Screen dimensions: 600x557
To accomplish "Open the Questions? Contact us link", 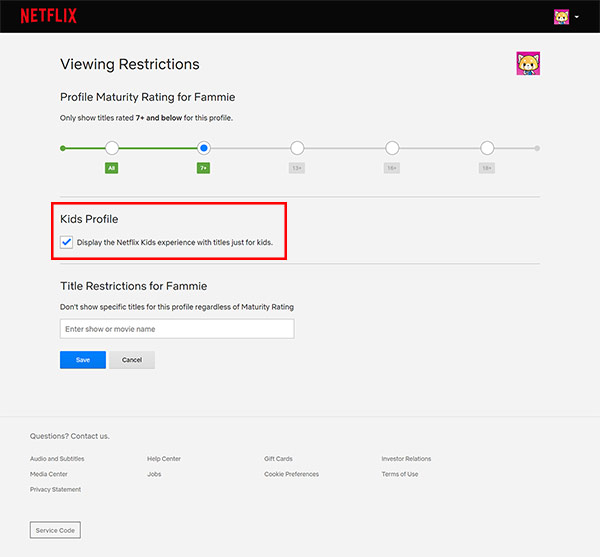I will point(70,436).
